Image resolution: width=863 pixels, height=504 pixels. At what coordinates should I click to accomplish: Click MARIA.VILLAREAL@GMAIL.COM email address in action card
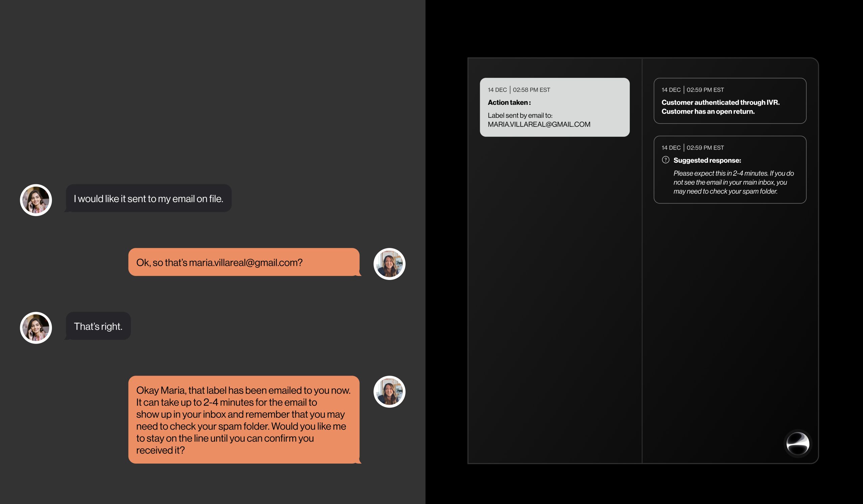tap(539, 125)
